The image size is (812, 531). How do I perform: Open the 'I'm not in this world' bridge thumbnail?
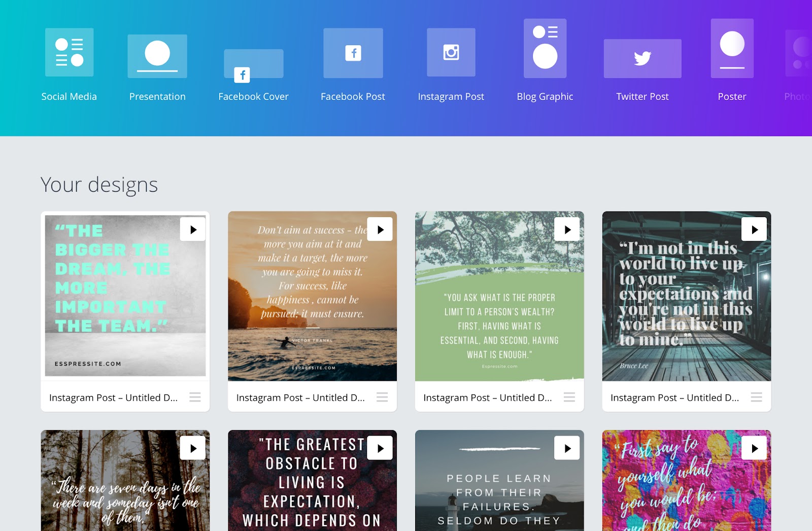point(687,296)
